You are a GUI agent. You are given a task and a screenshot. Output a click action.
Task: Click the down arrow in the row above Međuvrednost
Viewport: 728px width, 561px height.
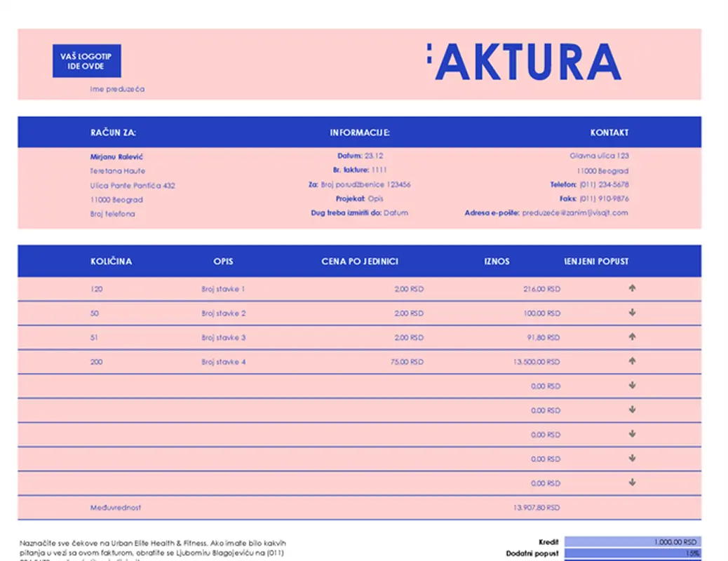click(632, 482)
